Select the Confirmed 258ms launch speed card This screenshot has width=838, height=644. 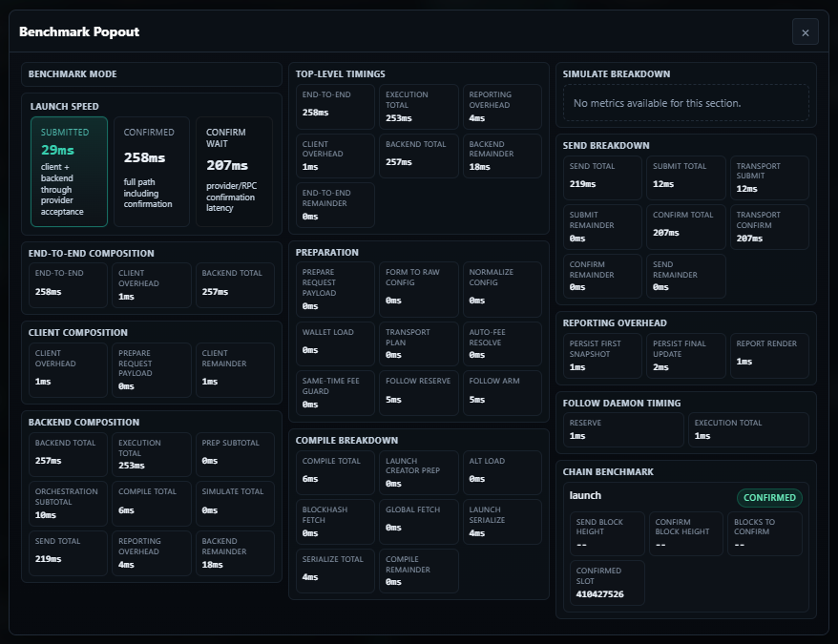(x=152, y=172)
